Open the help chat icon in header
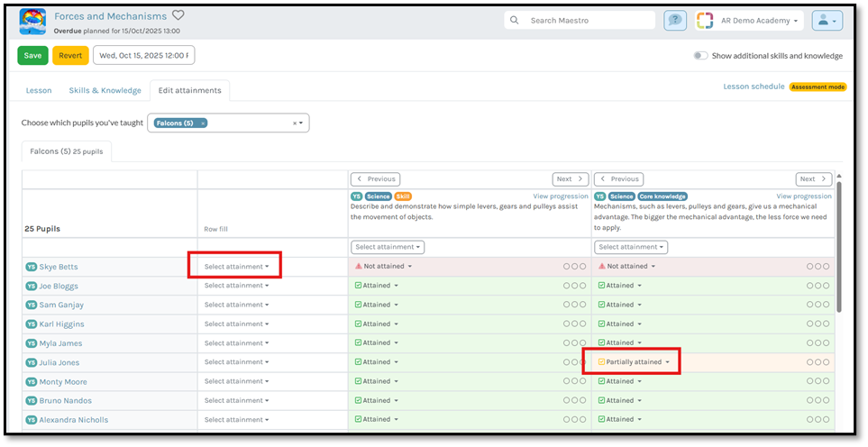The width and height of the screenshot is (868, 447). tap(673, 20)
